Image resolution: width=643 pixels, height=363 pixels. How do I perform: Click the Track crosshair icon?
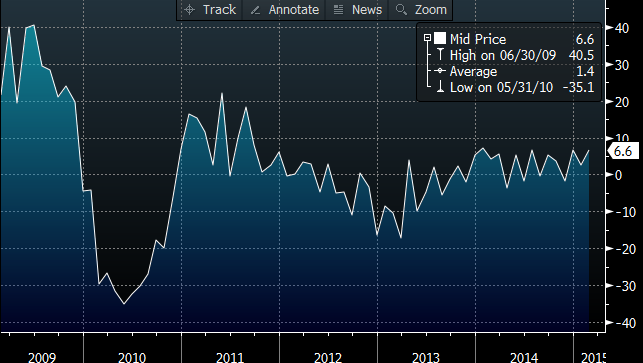(x=189, y=10)
